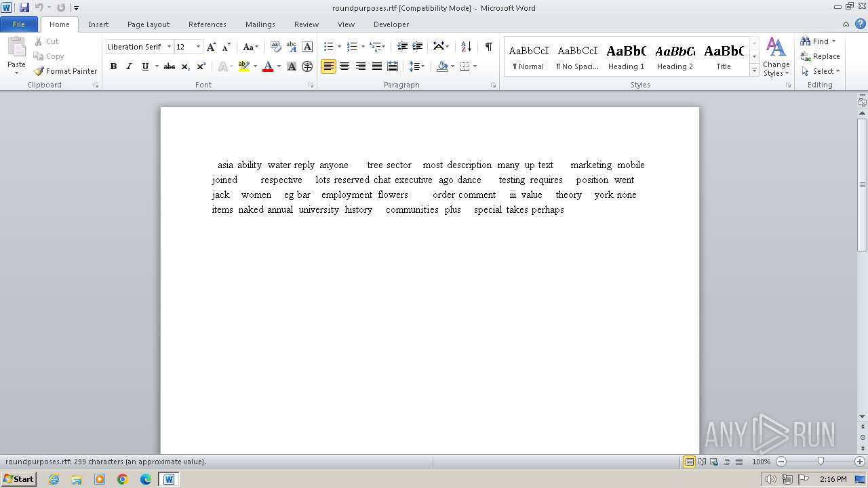This screenshot has height=488, width=868.
Task: Toggle Align Text Left button
Action: pos(329,66)
